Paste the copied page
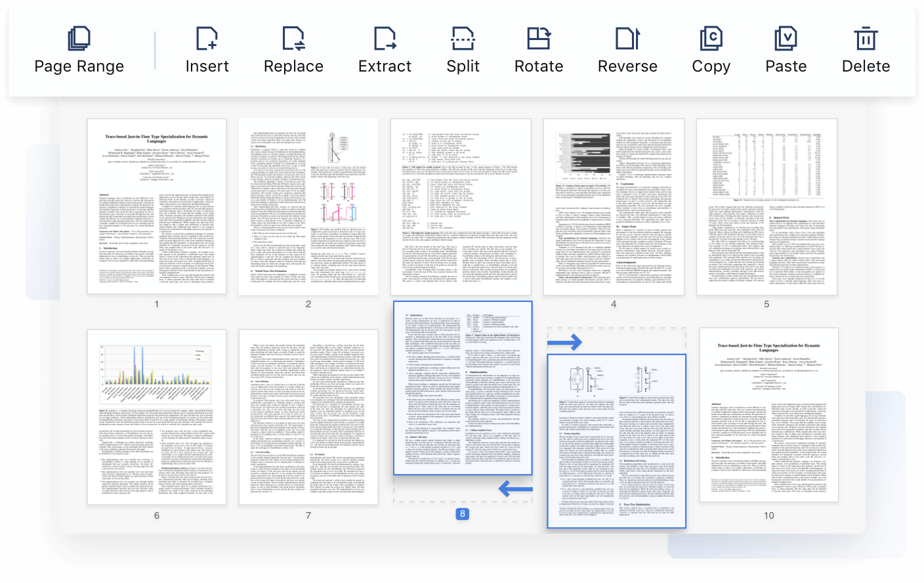 pyautogui.click(x=786, y=51)
